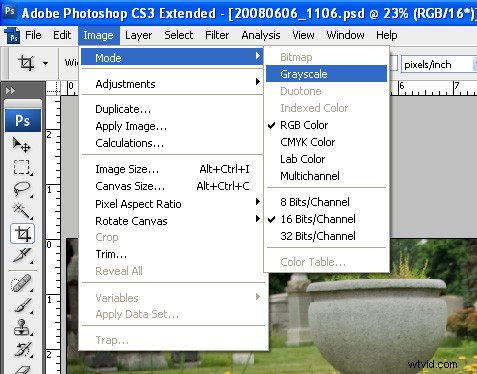Image resolution: width=477 pixels, height=374 pixels.
Task: Choose RGB Color mode
Action: point(327,125)
